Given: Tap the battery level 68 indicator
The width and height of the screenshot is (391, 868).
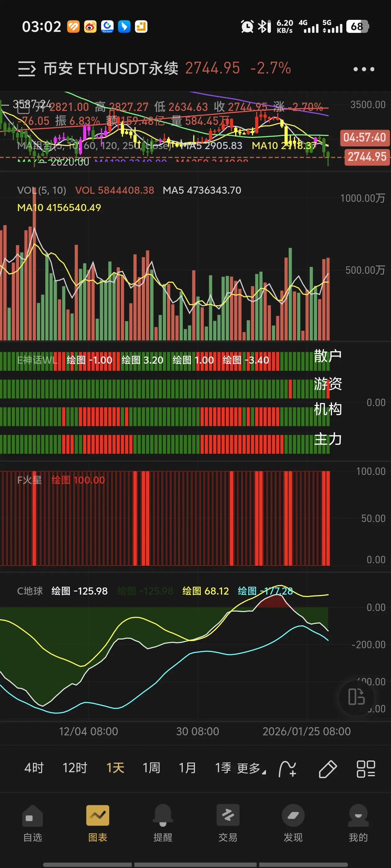Looking at the screenshot, I should tap(357, 26).
